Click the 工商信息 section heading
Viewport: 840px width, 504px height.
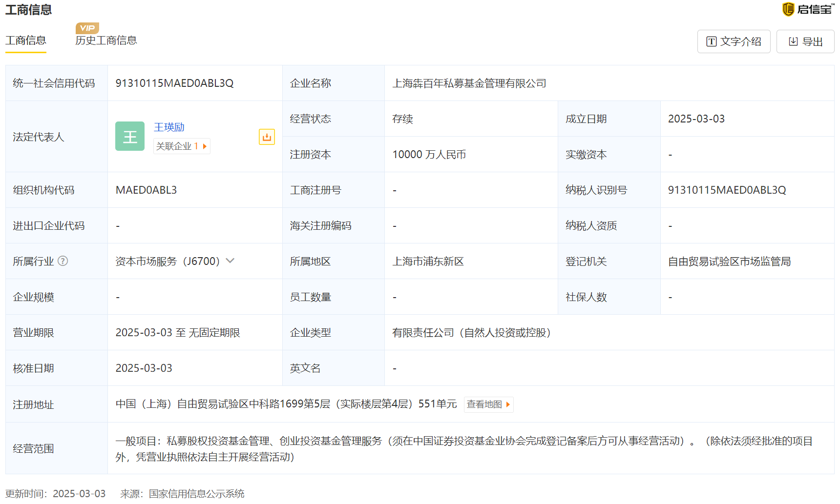(28, 10)
